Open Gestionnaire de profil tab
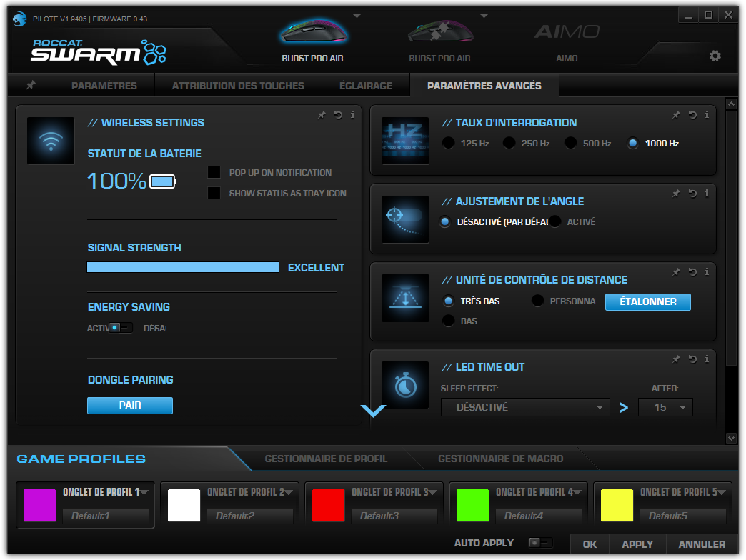This screenshot has width=746, height=560. click(x=326, y=459)
